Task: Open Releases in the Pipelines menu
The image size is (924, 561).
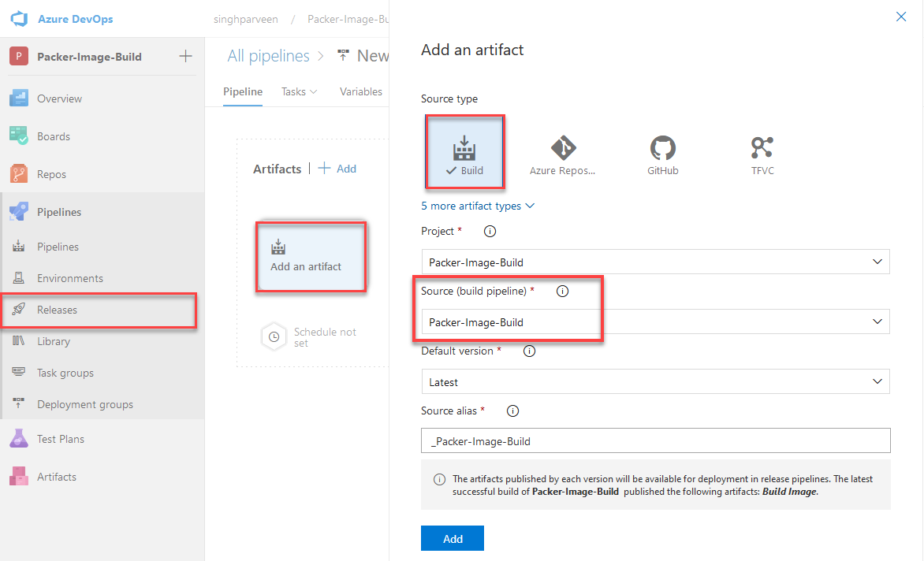Action: (57, 310)
